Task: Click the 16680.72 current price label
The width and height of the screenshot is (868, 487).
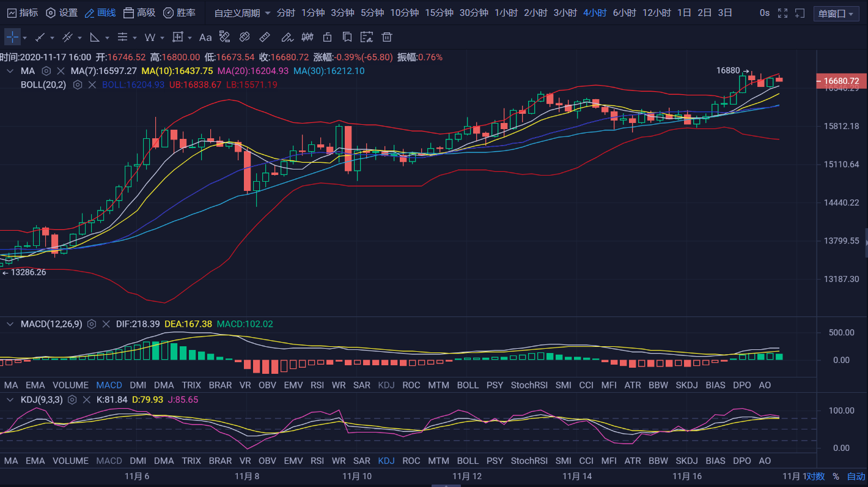Action: tap(840, 81)
